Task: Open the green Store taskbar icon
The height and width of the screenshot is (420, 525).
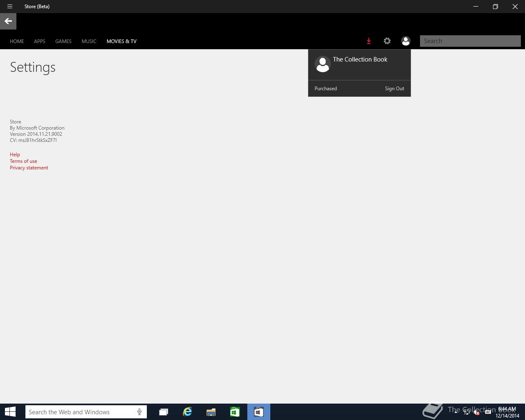Action: 235,412
